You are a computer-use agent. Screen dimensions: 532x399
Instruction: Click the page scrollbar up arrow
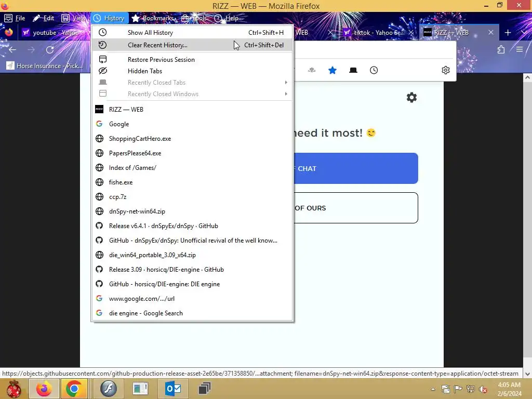[527, 78]
